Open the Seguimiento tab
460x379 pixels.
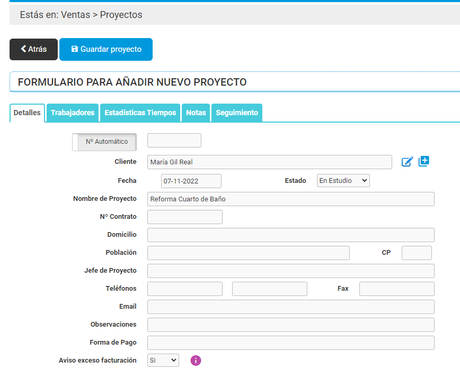click(x=237, y=113)
